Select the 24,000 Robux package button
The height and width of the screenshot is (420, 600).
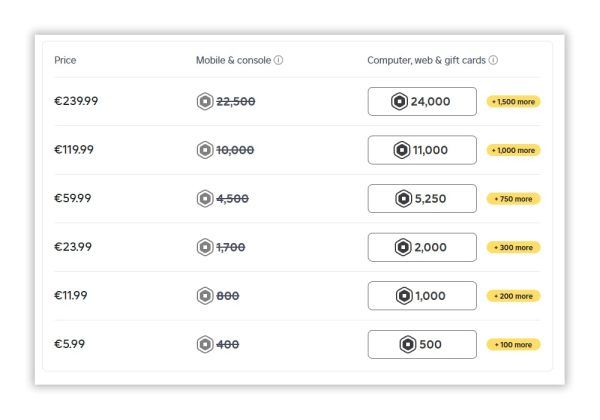[x=422, y=101]
